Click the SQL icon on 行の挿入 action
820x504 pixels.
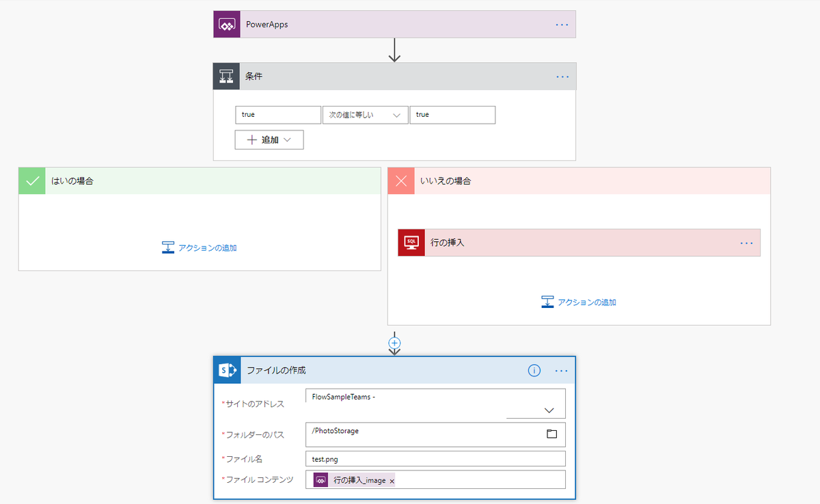point(411,242)
